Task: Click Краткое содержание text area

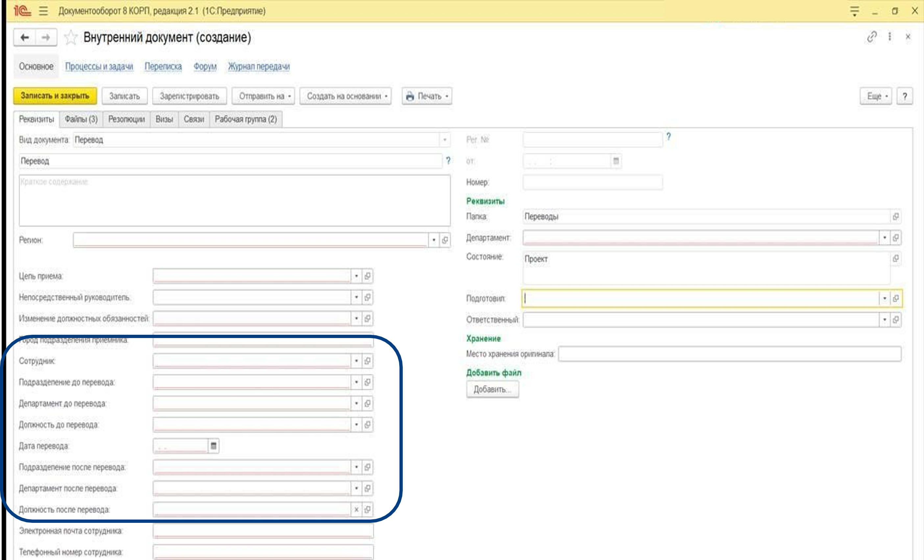Action: [x=235, y=200]
